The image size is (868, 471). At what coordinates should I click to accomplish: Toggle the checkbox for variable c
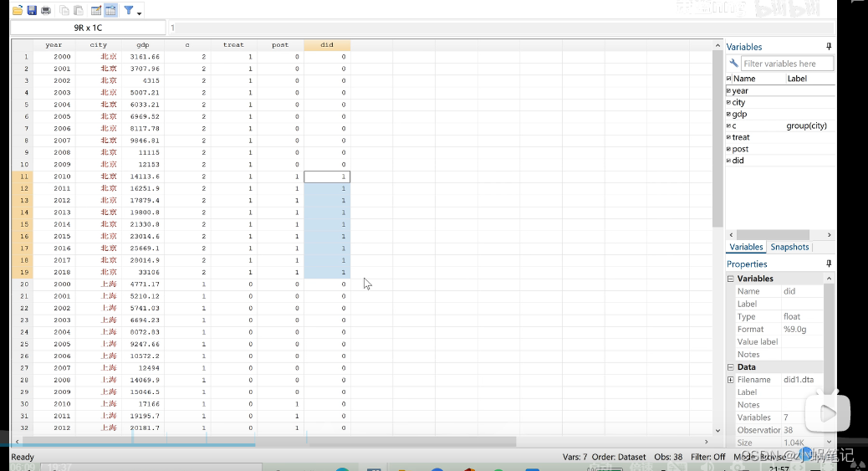[x=729, y=125]
